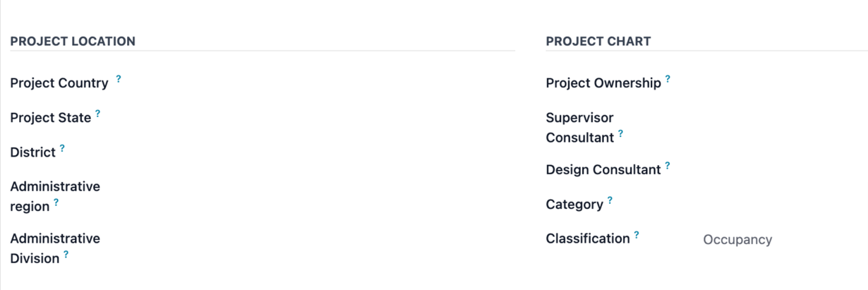Click the Category help question mark
The height and width of the screenshot is (290, 868).
click(x=610, y=200)
